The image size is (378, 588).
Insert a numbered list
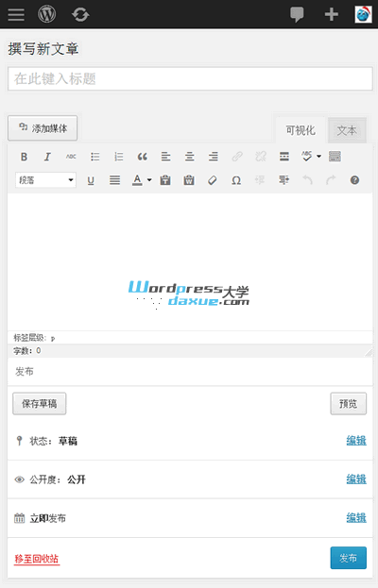coord(119,157)
